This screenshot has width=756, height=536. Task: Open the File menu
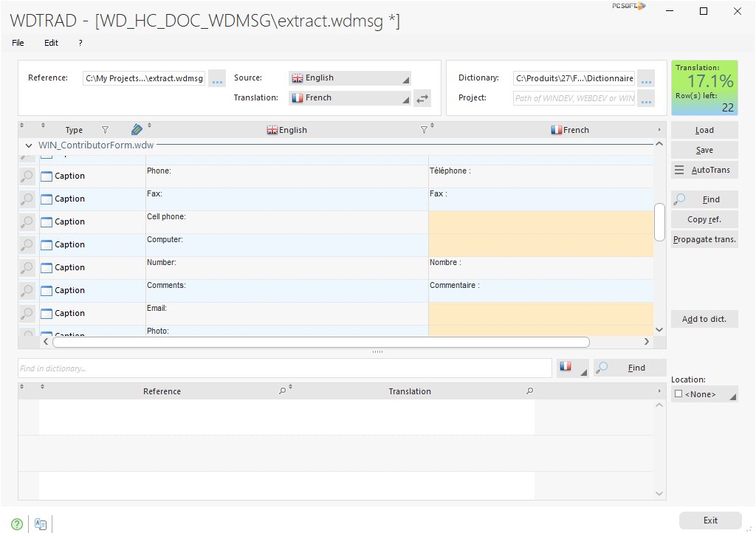(x=18, y=43)
